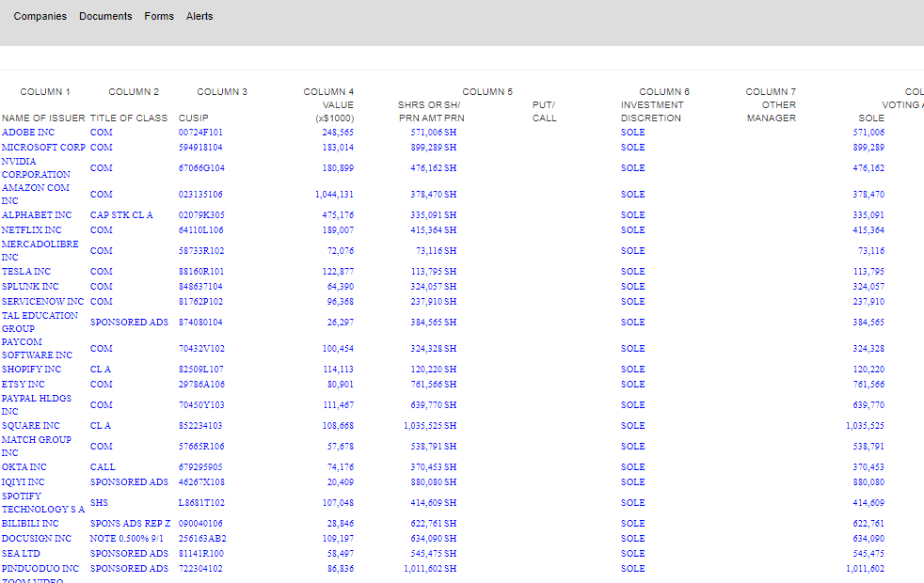Click the PINDUODUO INC issuer link
This screenshot has width=924, height=583.
coord(40,569)
